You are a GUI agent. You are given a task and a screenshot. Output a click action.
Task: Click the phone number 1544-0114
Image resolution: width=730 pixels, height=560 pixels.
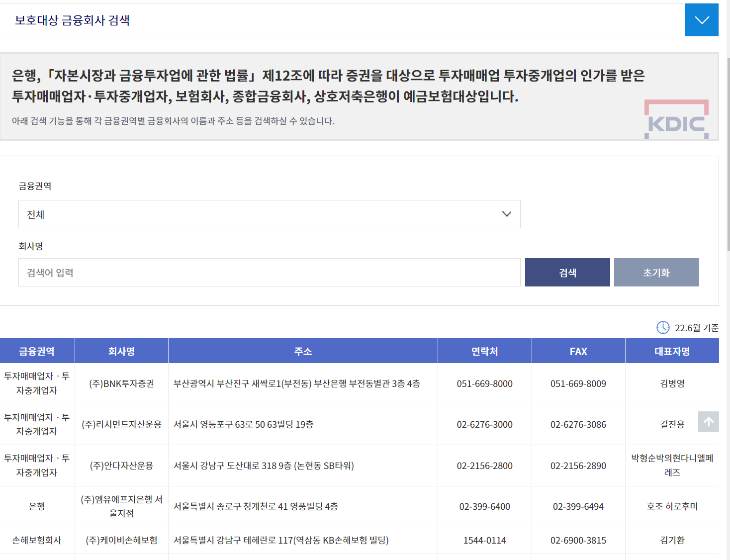tap(485, 540)
